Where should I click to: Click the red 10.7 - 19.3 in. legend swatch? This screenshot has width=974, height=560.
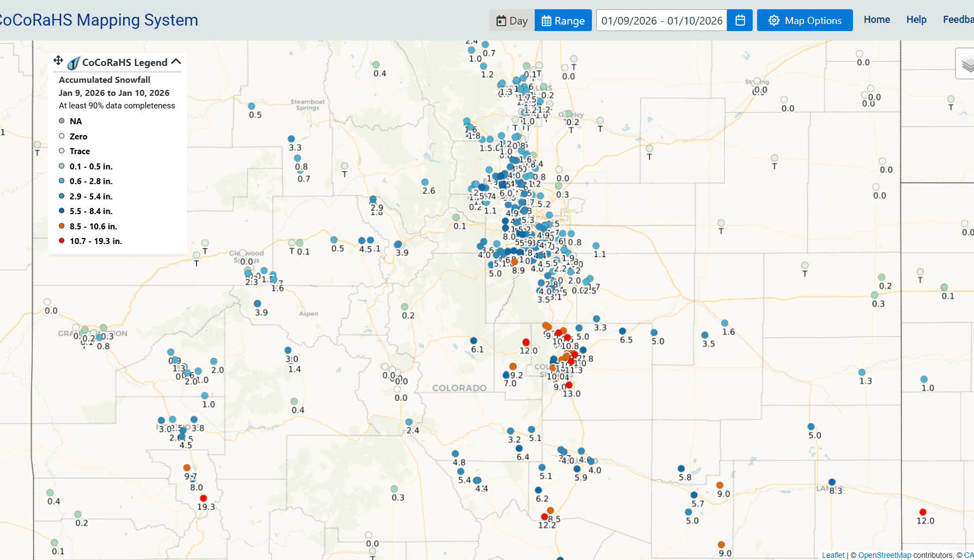coord(62,241)
